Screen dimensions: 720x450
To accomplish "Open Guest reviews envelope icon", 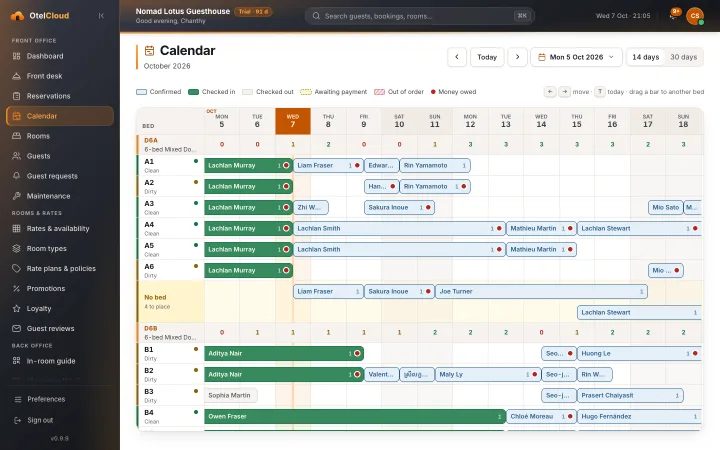I will 17,329.
